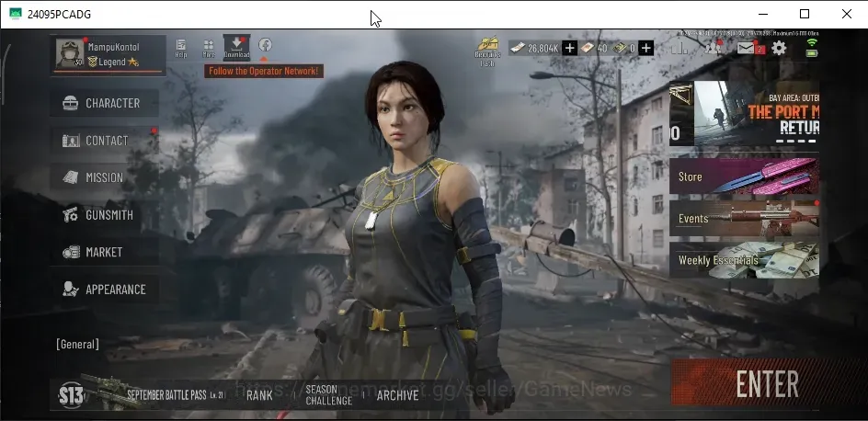Open the APPEARANCE menu
This screenshot has height=421, width=868.
(104, 290)
